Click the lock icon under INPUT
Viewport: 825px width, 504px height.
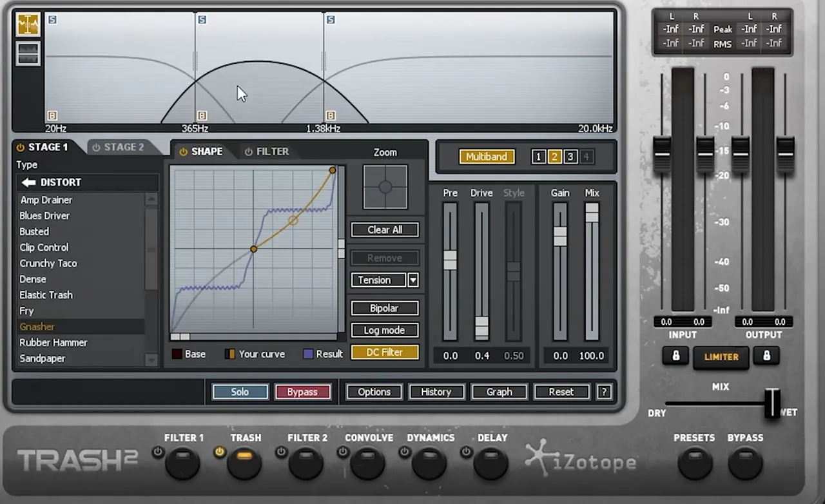coord(675,356)
